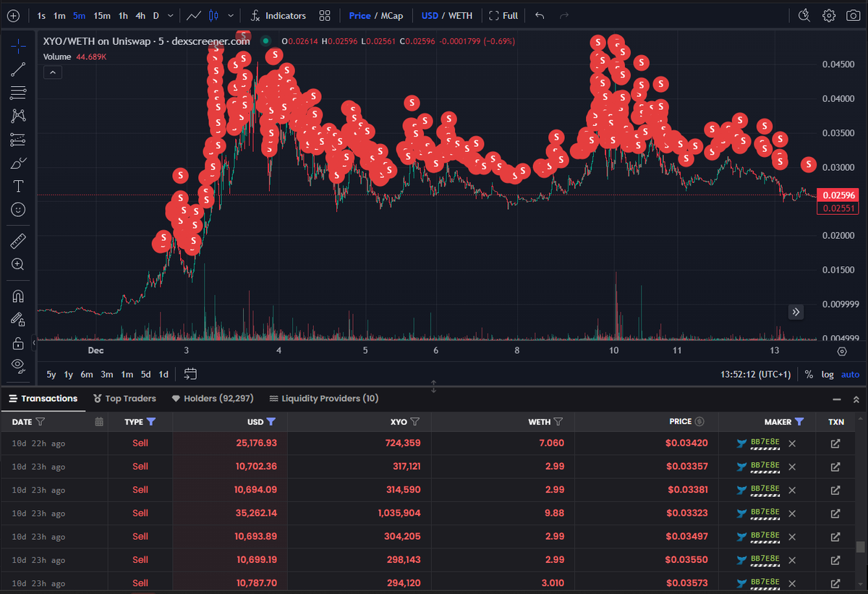Collapse the indicator legend chevron under Volume
This screenshot has height=594, width=868.
tap(54, 72)
